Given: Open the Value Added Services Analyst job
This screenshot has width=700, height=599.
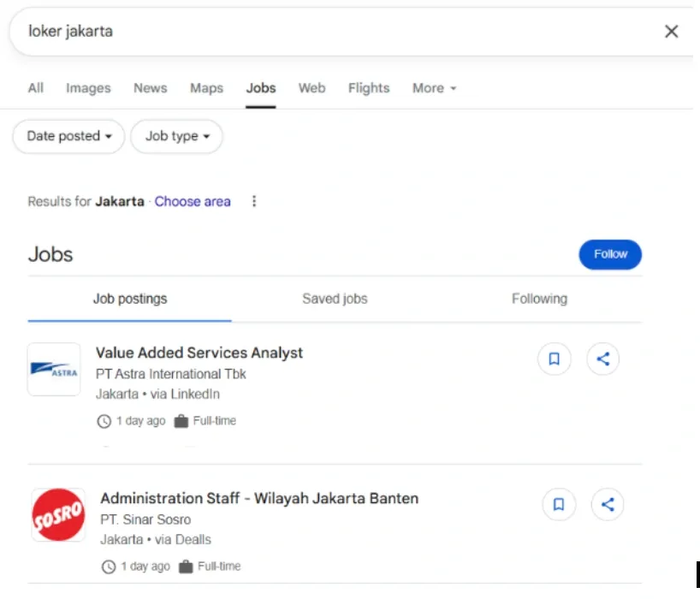Looking at the screenshot, I should coord(199,353).
